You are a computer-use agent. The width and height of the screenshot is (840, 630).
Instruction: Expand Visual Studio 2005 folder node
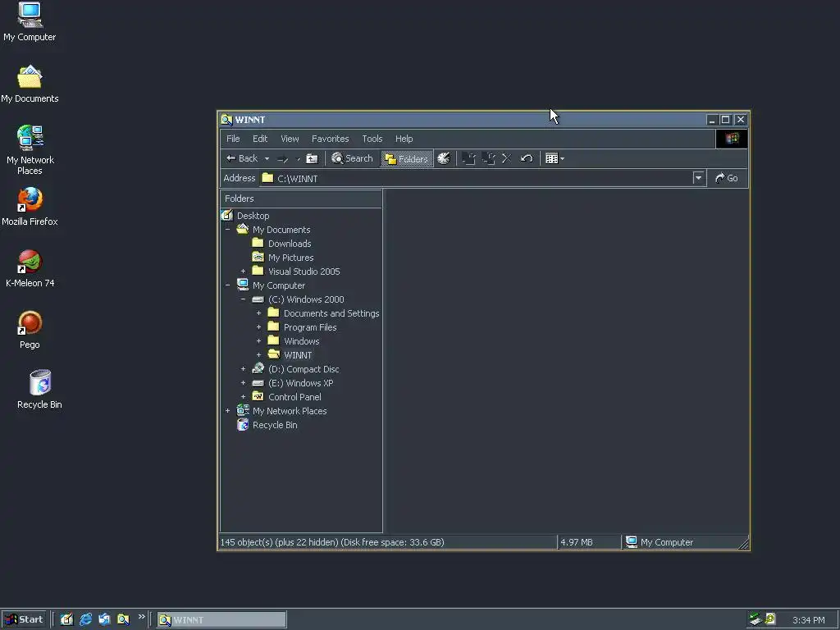243,272
